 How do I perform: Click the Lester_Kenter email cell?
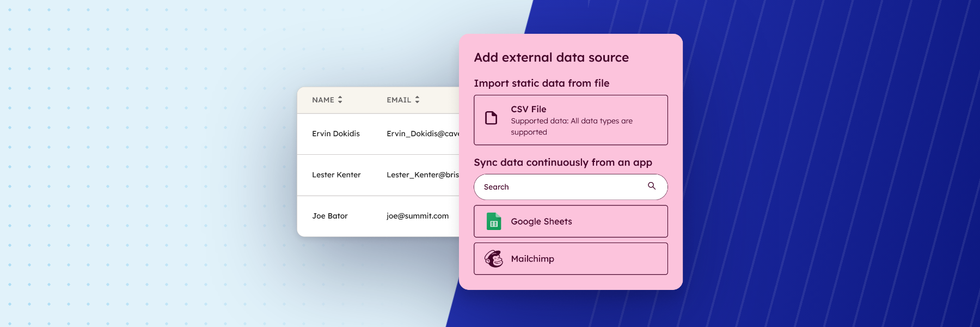pos(423,175)
